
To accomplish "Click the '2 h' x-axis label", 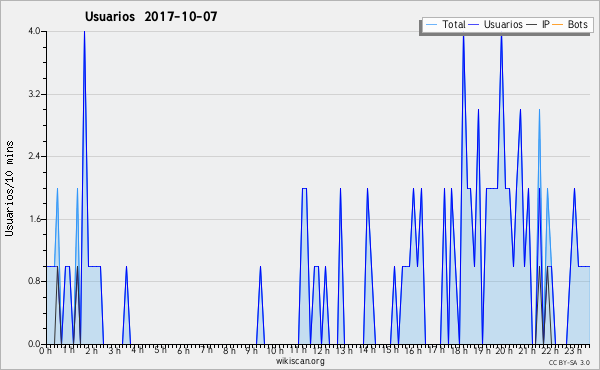I will (x=91, y=350).
